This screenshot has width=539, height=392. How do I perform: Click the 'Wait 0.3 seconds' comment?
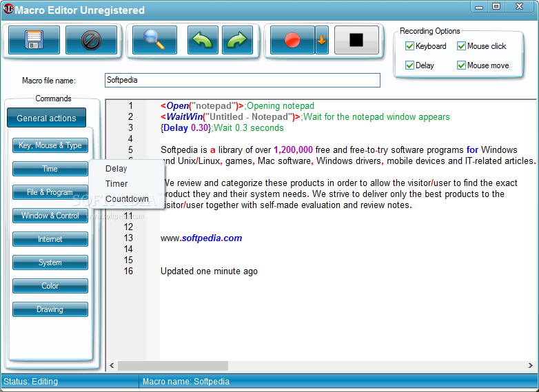[x=249, y=128]
